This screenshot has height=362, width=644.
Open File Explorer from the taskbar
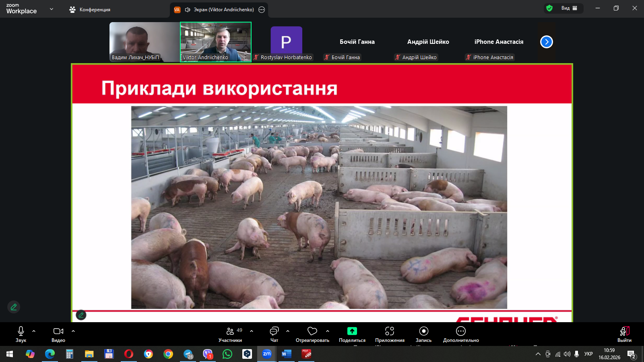pos(89,354)
